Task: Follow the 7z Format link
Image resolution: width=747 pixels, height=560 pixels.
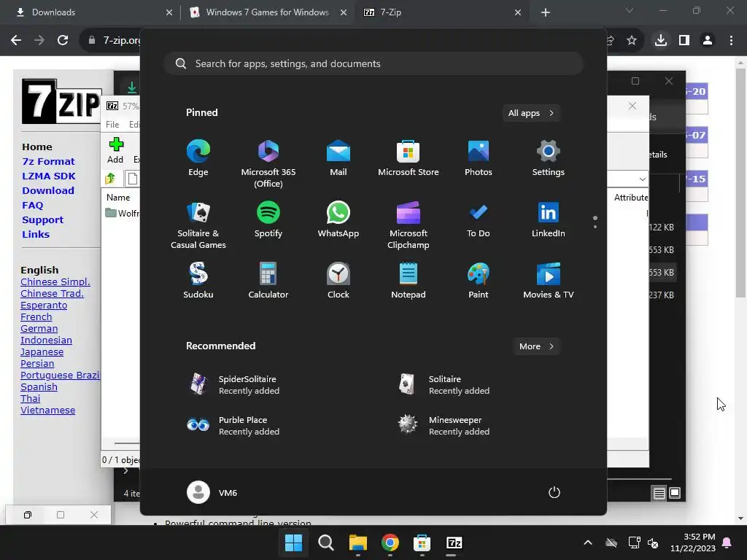Action: (x=49, y=161)
